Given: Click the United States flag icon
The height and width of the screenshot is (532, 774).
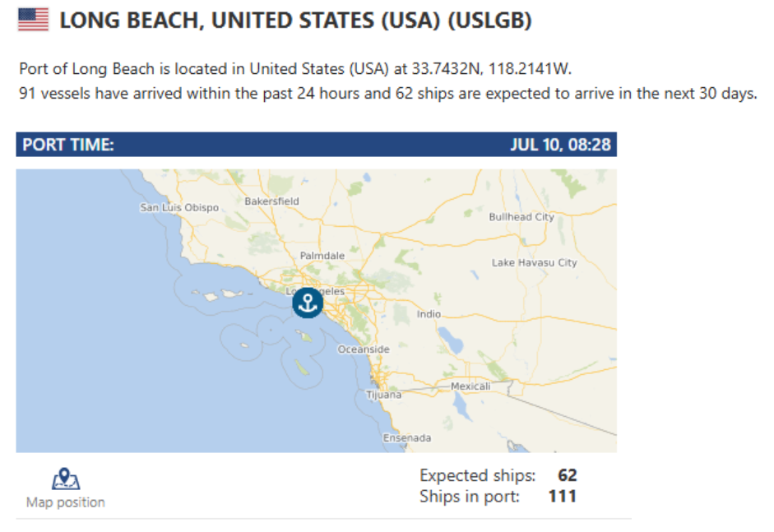Looking at the screenshot, I should 33,20.
